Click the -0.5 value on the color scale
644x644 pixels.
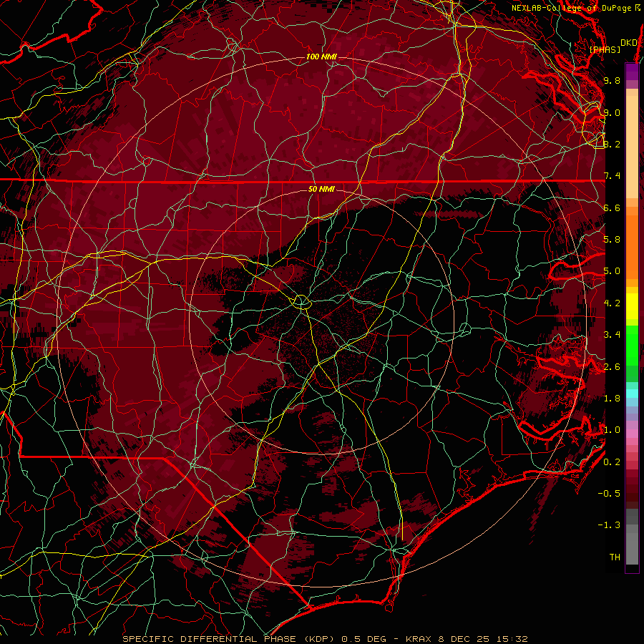(609, 493)
